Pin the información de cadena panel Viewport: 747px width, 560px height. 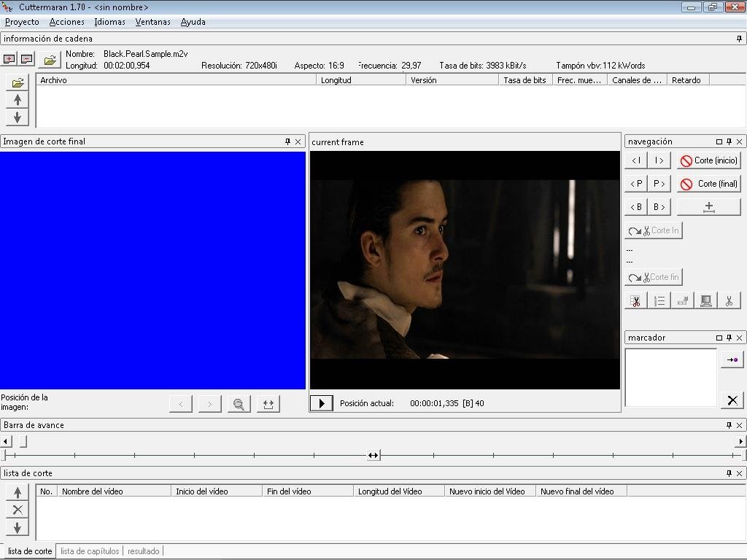tap(740, 39)
